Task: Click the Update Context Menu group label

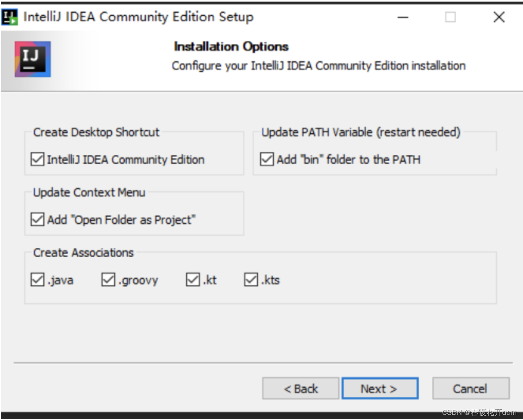Action: click(89, 192)
